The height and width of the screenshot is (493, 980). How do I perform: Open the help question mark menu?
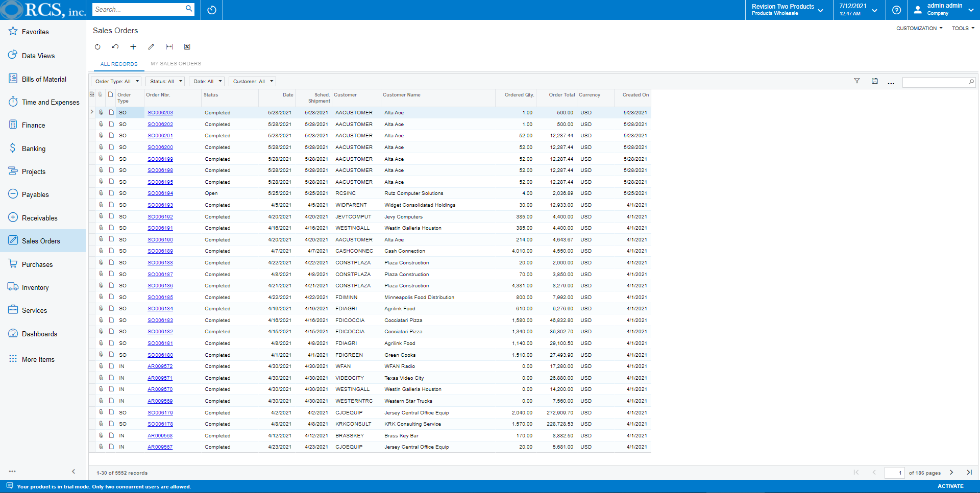(896, 10)
